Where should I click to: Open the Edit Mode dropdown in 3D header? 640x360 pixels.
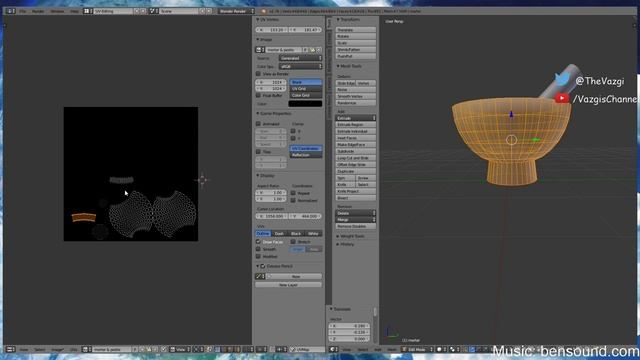click(417, 349)
